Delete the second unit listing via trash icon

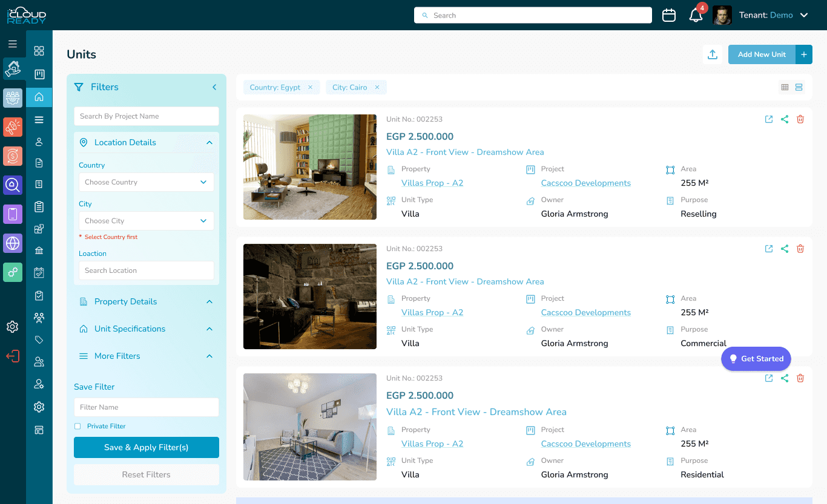tap(800, 249)
